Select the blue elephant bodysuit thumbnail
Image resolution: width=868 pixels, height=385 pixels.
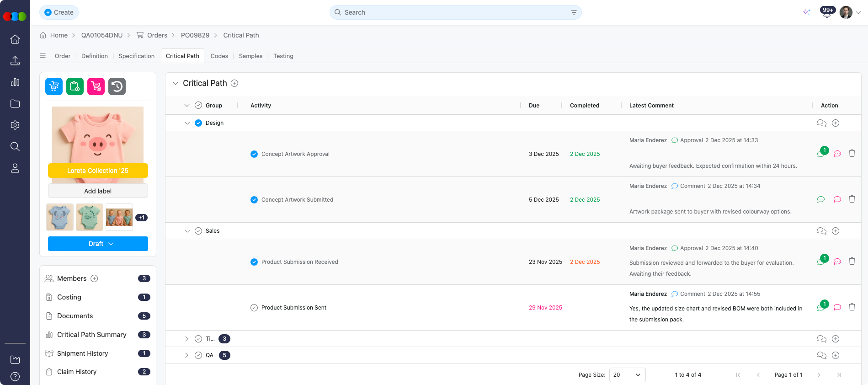60,217
